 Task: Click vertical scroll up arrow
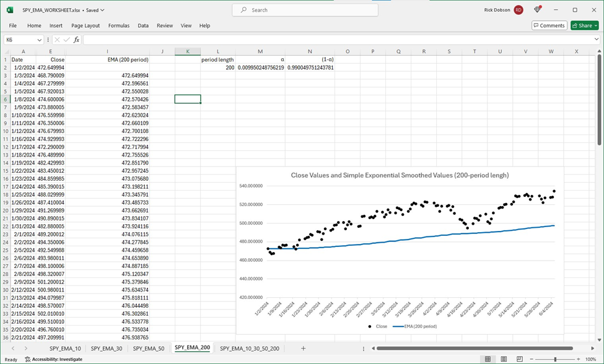(600, 51)
